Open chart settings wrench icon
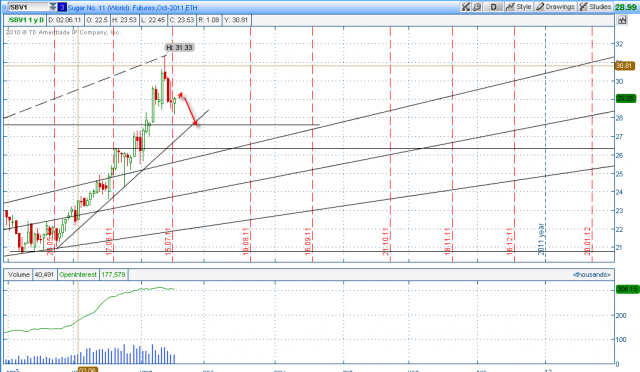This screenshot has width=640, height=372. click(x=476, y=7)
